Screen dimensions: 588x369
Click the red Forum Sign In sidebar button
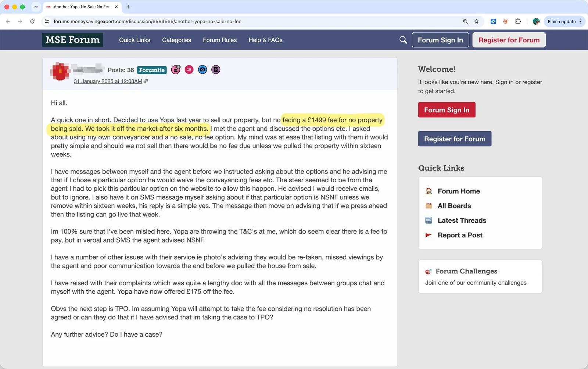coord(447,110)
